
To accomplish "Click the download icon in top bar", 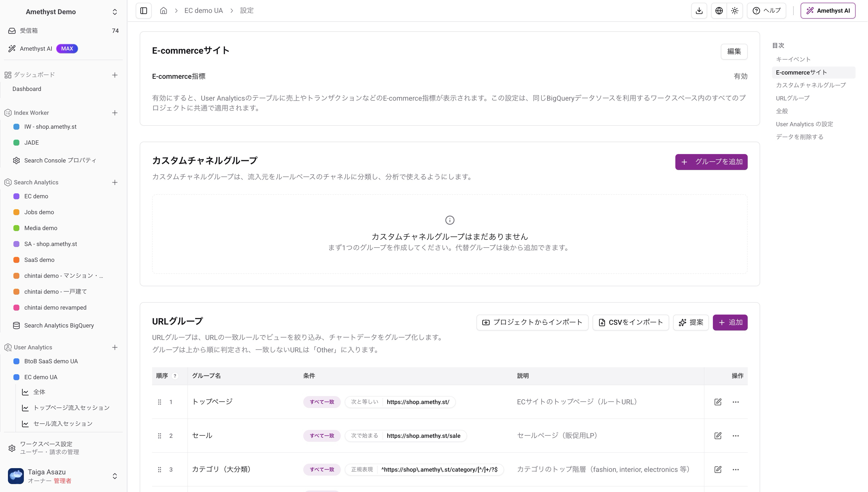I will click(x=699, y=11).
